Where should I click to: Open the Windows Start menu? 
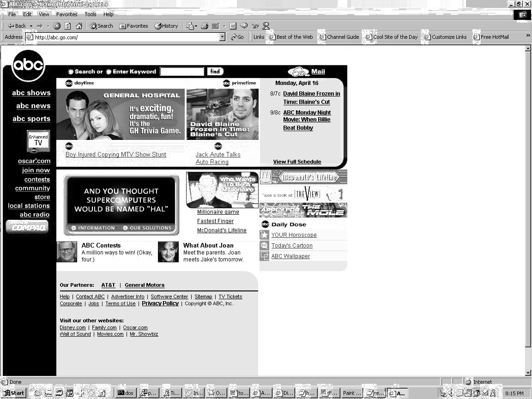click(x=13, y=393)
